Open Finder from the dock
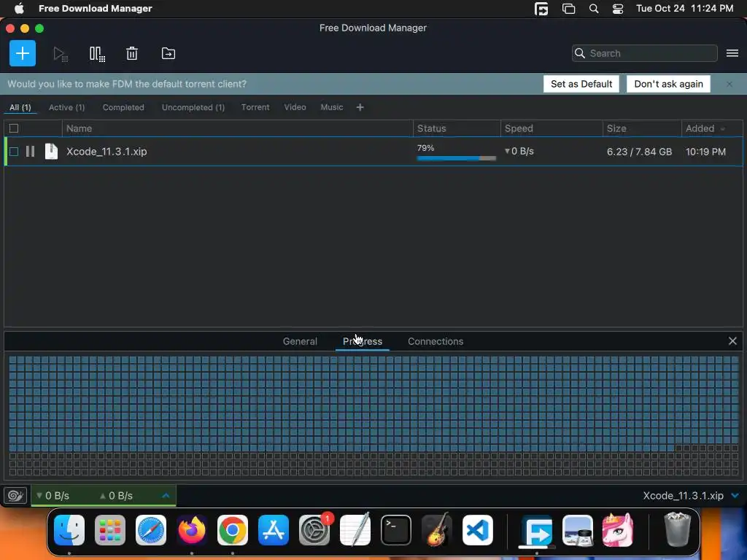 tap(69, 530)
